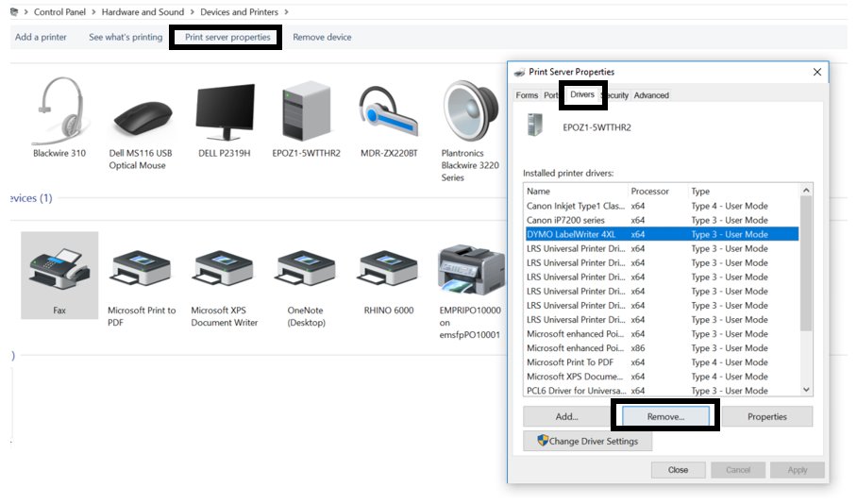This screenshot has width=857, height=504.
Task: Click the Change Driver Settings button
Action: tap(587, 441)
